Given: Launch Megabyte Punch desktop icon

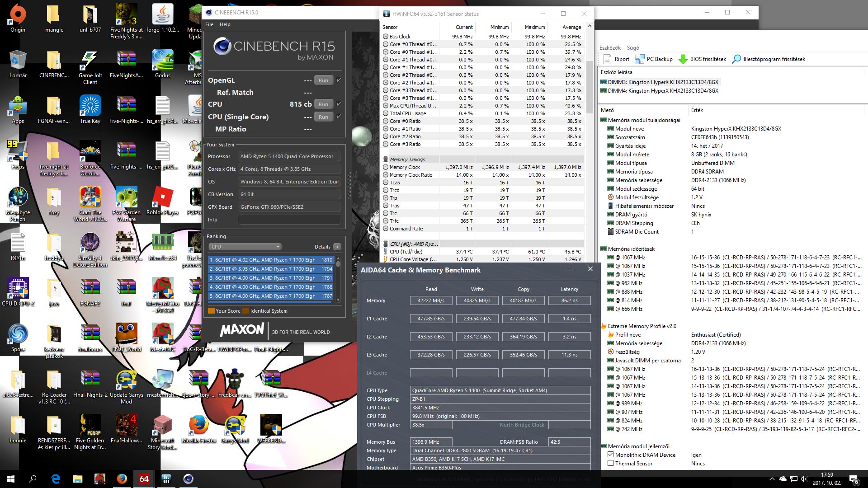Looking at the screenshot, I should click(x=18, y=204).
